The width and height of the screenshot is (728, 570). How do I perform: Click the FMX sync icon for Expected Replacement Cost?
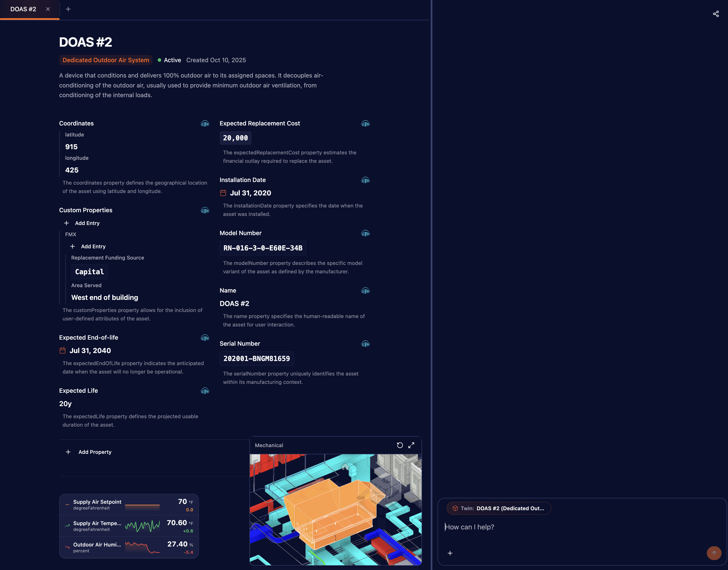click(366, 123)
